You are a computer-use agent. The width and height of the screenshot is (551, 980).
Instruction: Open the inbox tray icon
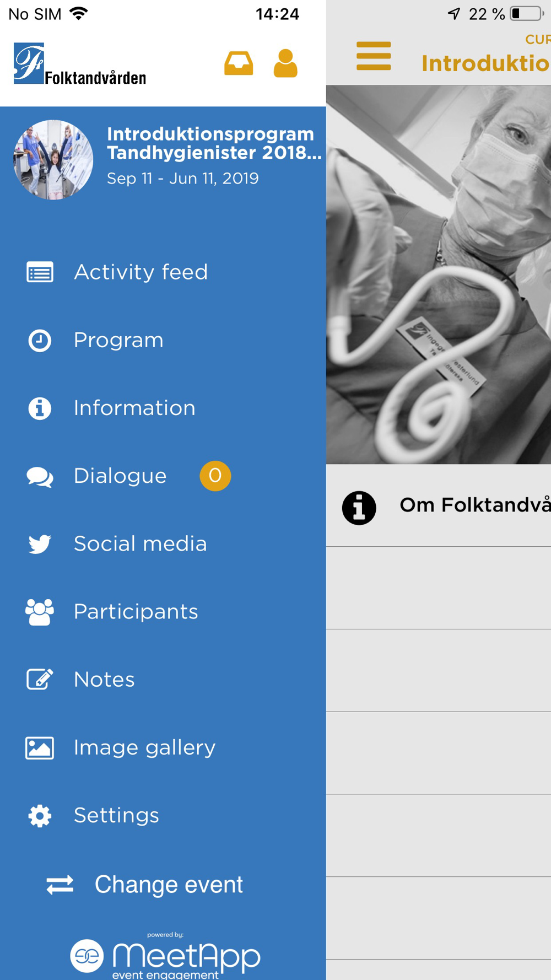click(239, 63)
